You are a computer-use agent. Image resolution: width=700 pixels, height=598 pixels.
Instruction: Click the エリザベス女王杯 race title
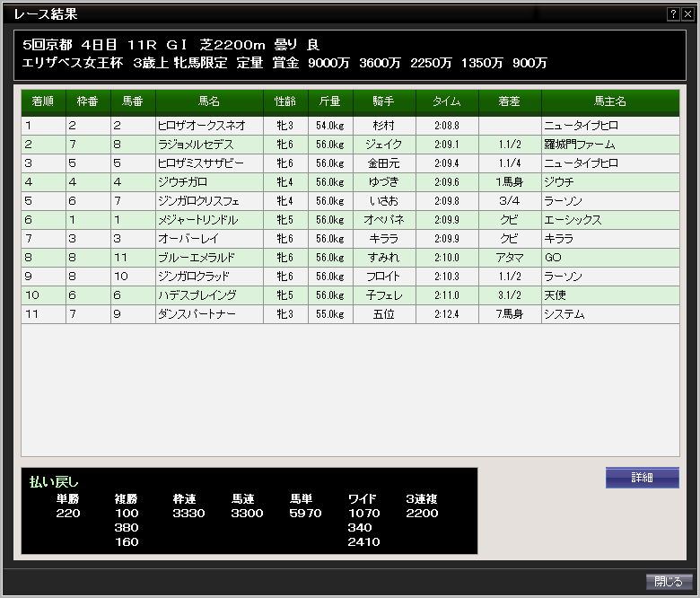(x=73, y=63)
